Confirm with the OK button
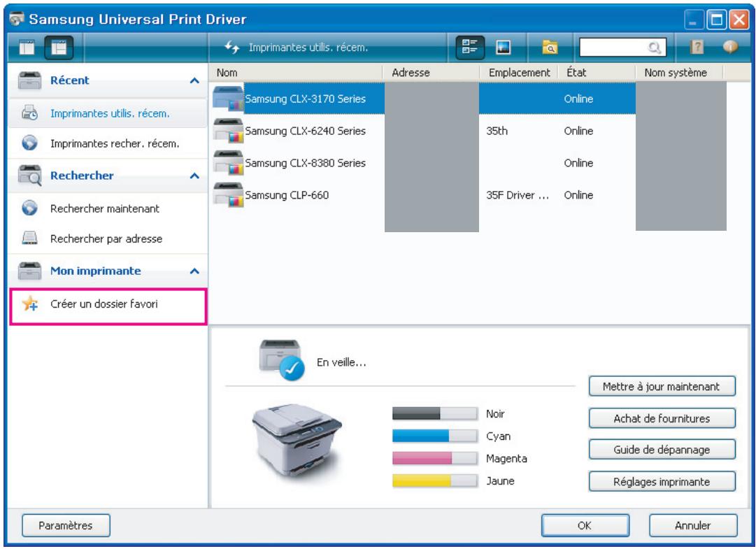The width and height of the screenshot is (756, 549). pyautogui.click(x=585, y=525)
